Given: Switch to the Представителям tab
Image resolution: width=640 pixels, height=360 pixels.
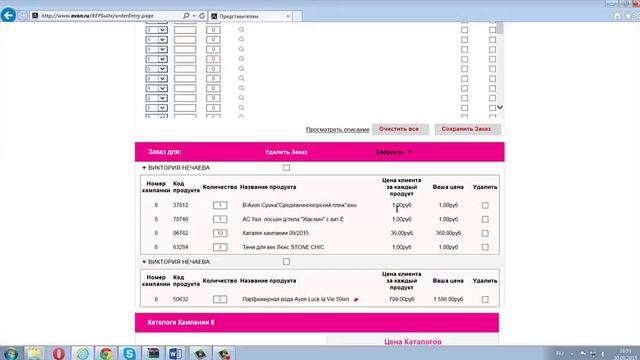Looking at the screenshot, I should click(x=250, y=16).
